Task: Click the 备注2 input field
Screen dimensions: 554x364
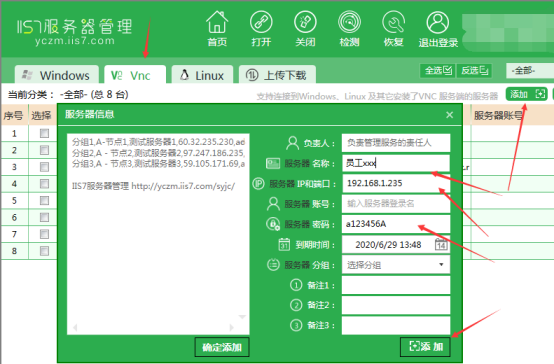Action: 396,305
